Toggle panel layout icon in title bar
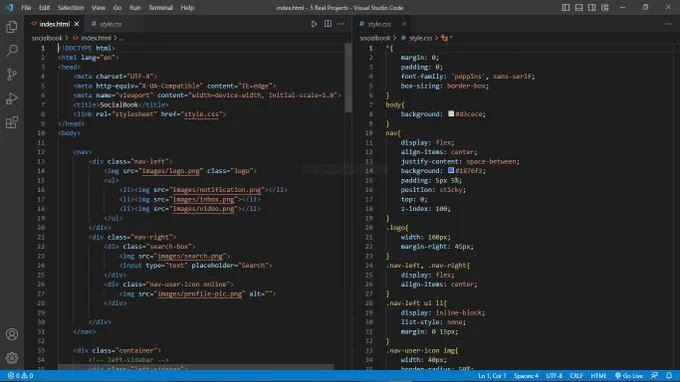680x382 pixels. coord(579,7)
